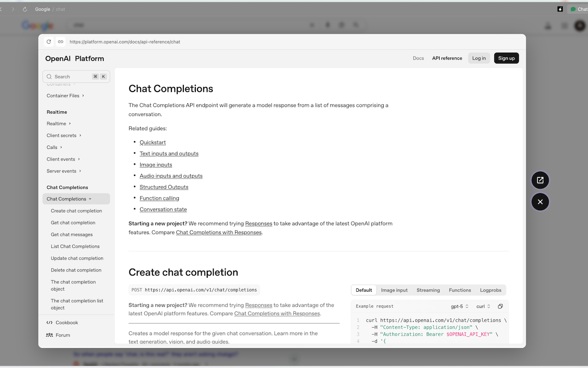Open gpt-5 model dropdown

pos(459,306)
